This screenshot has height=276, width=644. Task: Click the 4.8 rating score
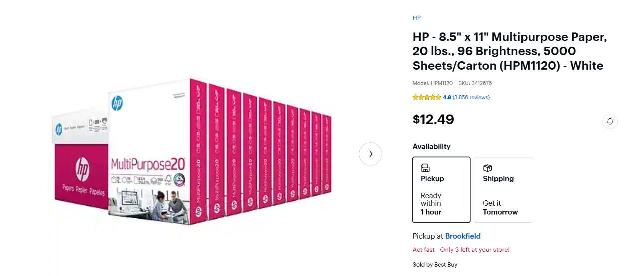(447, 97)
